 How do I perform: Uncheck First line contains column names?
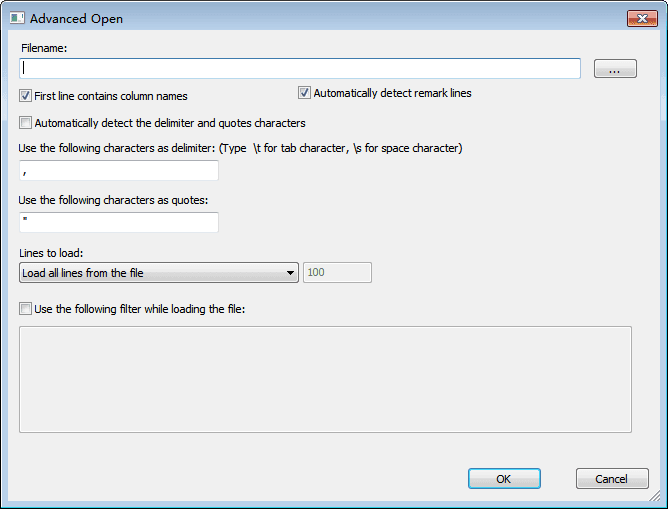tap(26, 96)
